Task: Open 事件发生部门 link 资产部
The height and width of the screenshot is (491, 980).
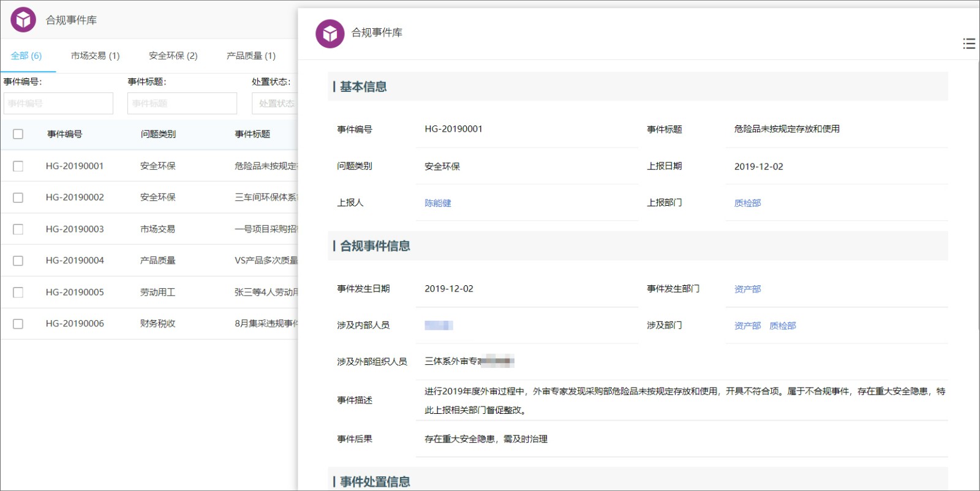Action: tap(747, 289)
